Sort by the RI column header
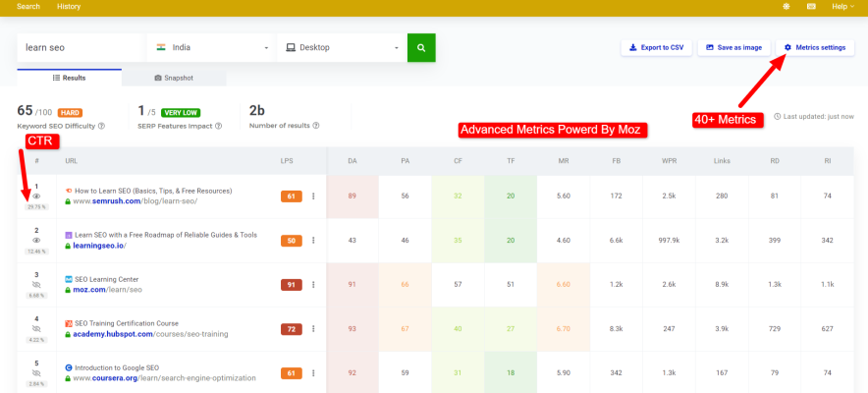Viewport: 868px width, 393px height. 828,161
